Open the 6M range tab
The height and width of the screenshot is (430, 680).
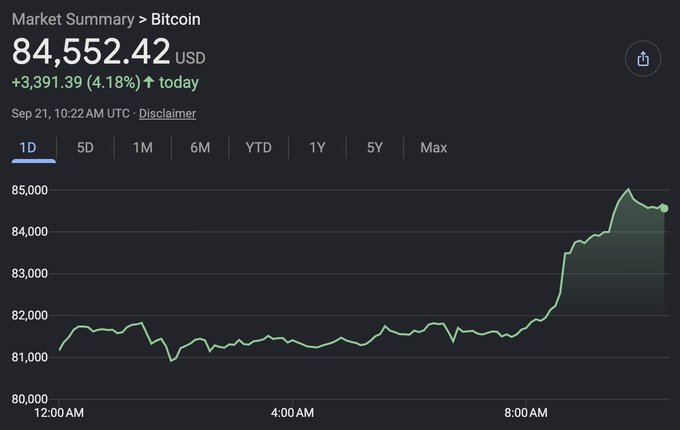[x=200, y=148]
